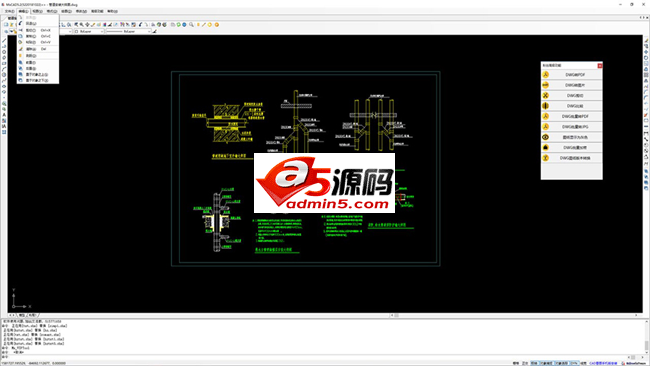Open the 修改 Modify menu
This screenshot has width=650, height=366.
(x=81, y=11)
